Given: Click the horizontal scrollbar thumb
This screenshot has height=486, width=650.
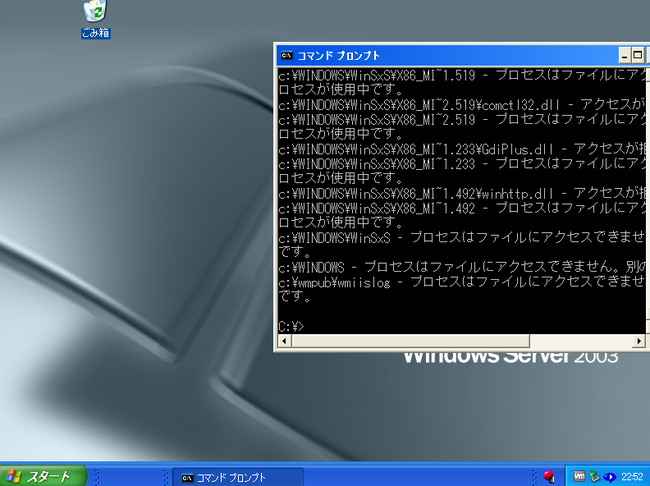Looking at the screenshot, I should pyautogui.click(x=410, y=341).
